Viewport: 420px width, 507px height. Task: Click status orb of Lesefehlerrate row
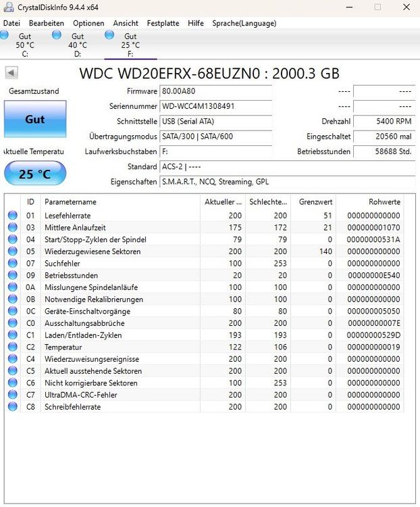[13, 216]
